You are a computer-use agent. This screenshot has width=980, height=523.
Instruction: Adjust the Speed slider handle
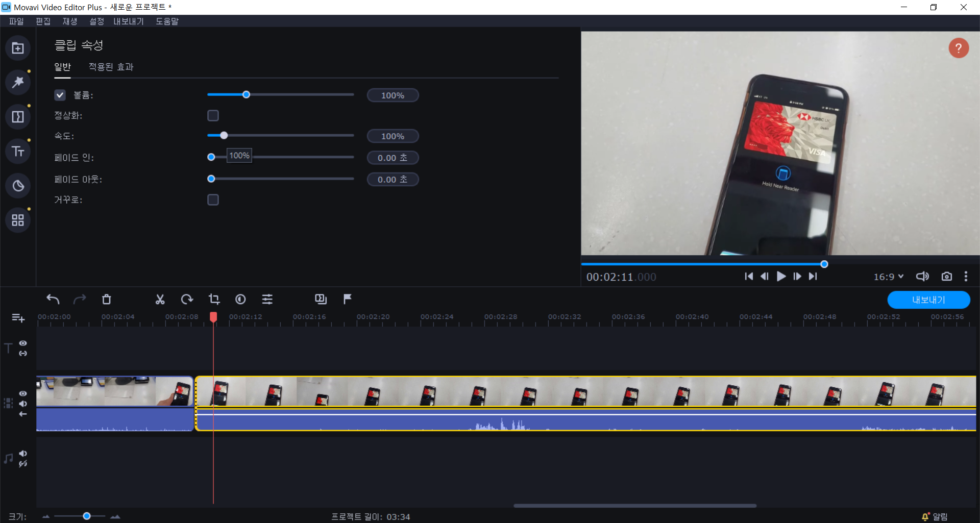point(224,135)
